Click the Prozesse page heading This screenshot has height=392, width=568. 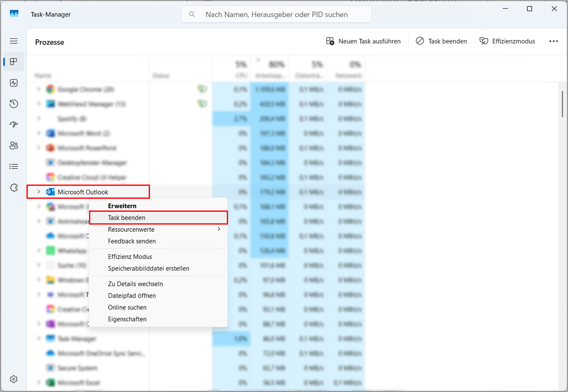(x=50, y=42)
